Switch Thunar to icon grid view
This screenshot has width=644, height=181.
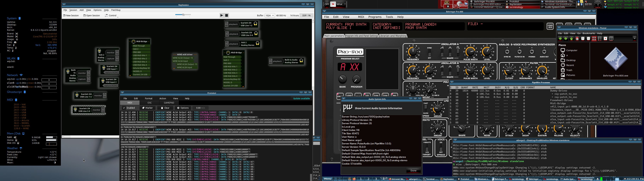point(594,39)
